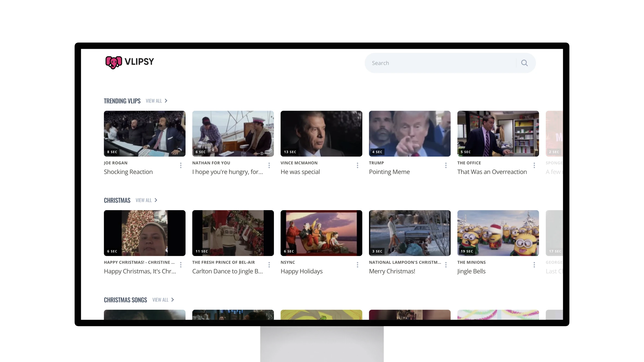Open options menu for Merry Christmas! vlip
Viewport: 644px width, 362px height.
(446, 265)
